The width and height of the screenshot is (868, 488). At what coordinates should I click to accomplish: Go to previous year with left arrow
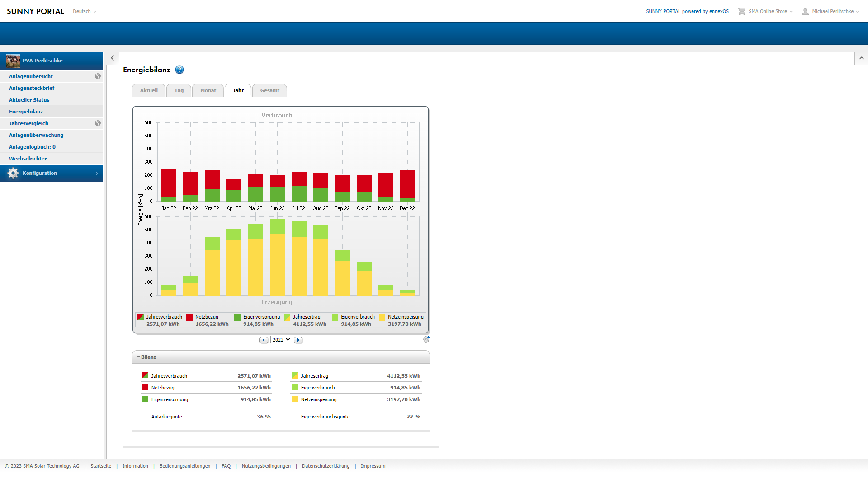click(x=264, y=340)
